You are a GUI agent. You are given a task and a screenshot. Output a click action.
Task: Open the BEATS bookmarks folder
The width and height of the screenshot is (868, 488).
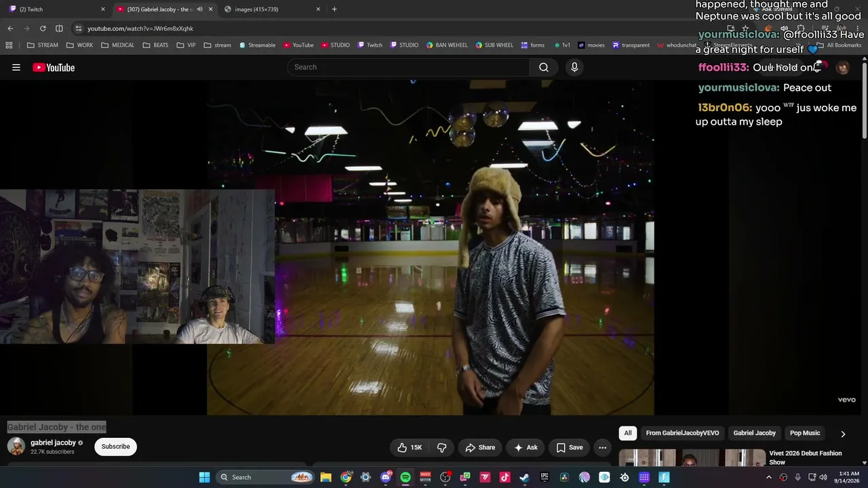tap(155, 45)
